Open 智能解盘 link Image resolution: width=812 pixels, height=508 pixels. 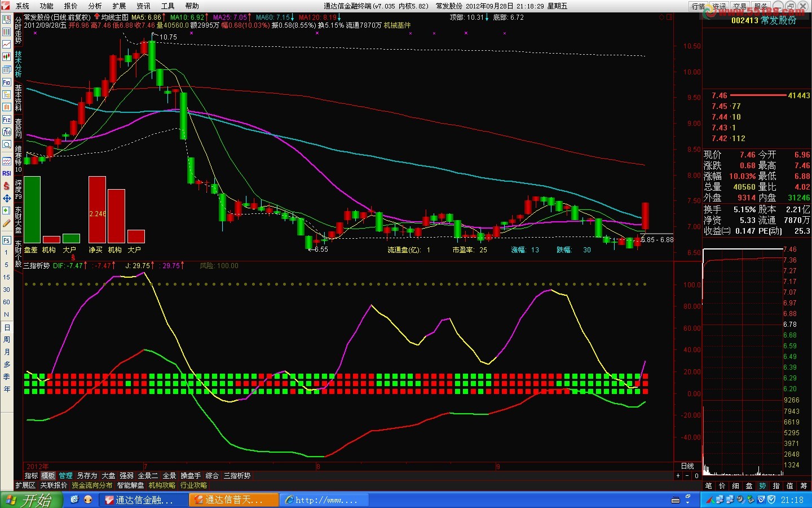130,485
